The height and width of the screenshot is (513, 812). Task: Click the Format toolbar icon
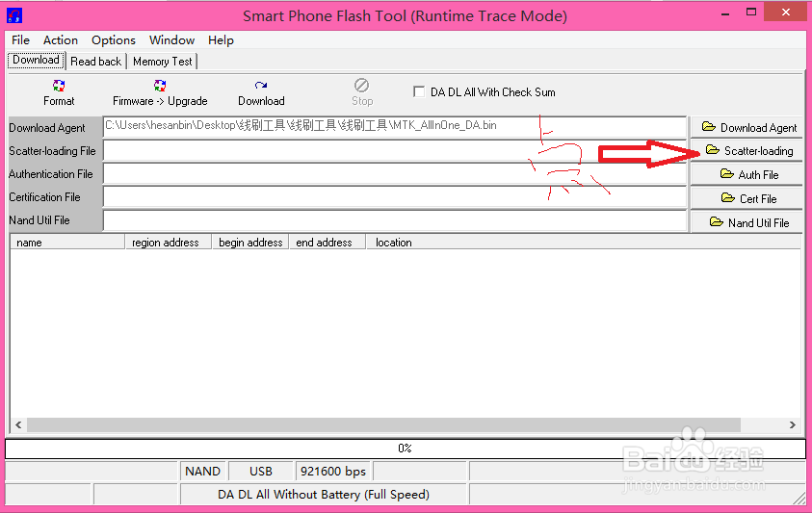point(59,86)
